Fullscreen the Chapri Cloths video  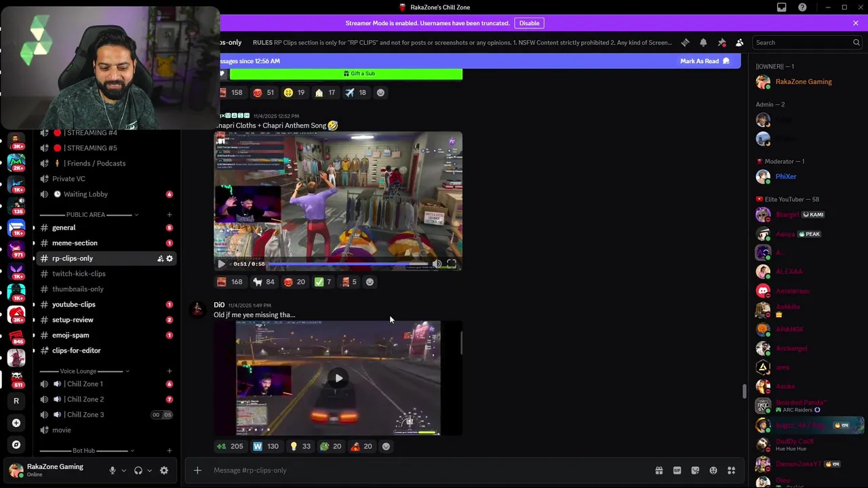(452, 264)
